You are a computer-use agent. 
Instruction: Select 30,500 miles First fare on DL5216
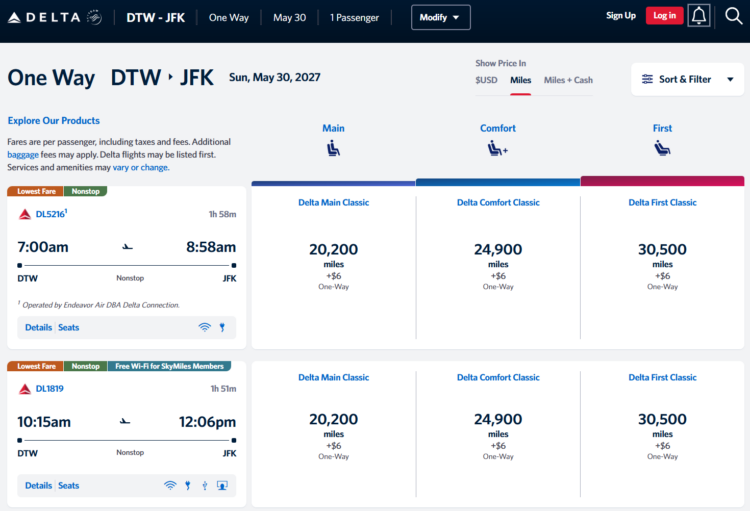[662, 266]
